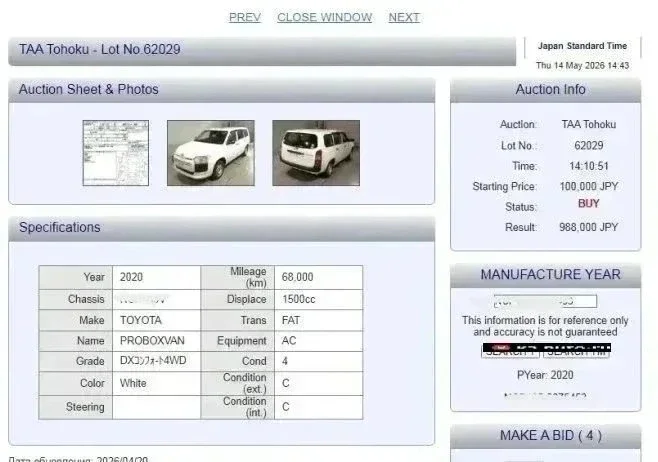Open the front view car photo
658x462 pixels.
[211, 153]
